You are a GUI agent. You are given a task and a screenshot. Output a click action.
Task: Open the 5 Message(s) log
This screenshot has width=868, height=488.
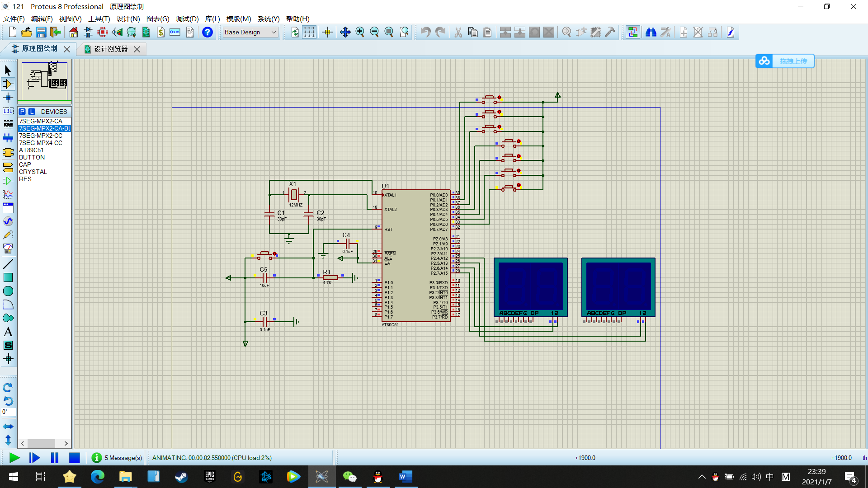click(x=118, y=458)
